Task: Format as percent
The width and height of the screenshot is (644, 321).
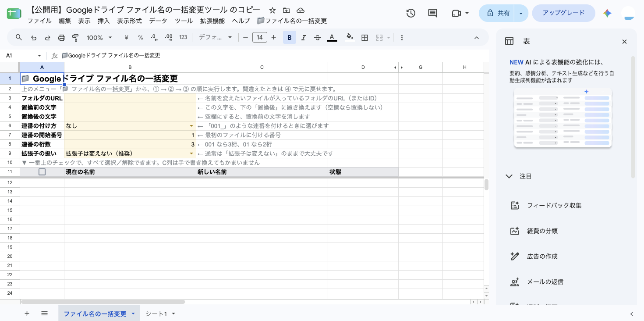Action: 141,38
